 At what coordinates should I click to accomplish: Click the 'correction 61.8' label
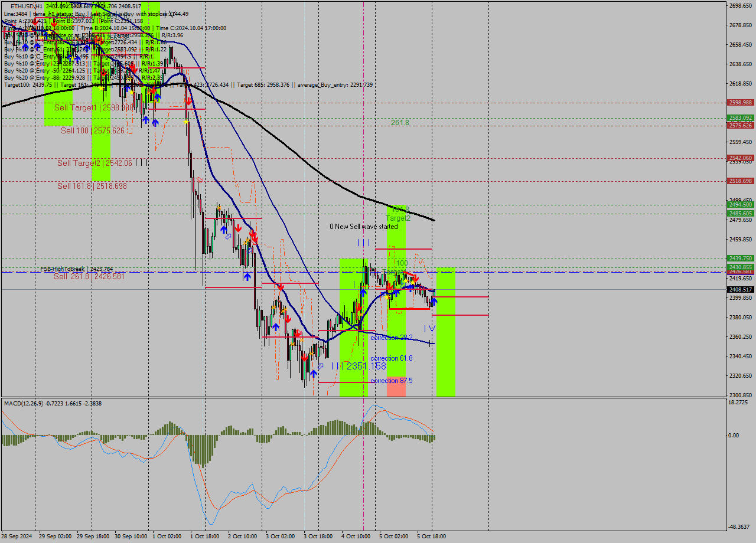[392, 358]
